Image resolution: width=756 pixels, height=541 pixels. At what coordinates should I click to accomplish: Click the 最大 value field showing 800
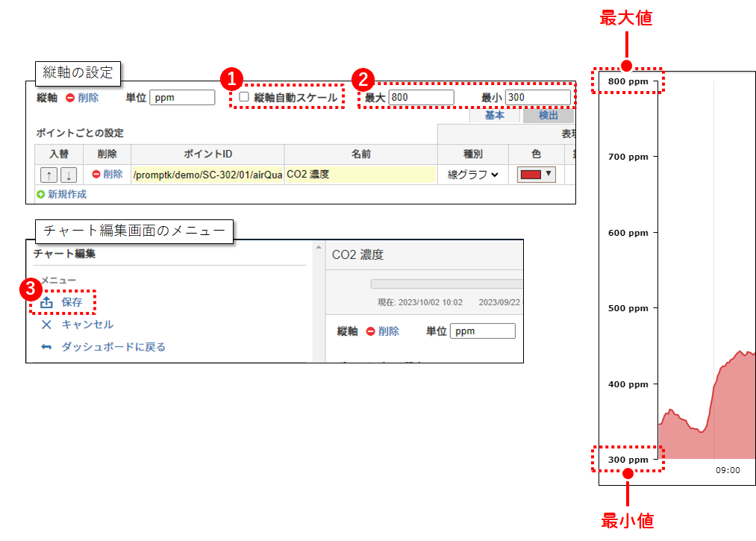pos(421,98)
